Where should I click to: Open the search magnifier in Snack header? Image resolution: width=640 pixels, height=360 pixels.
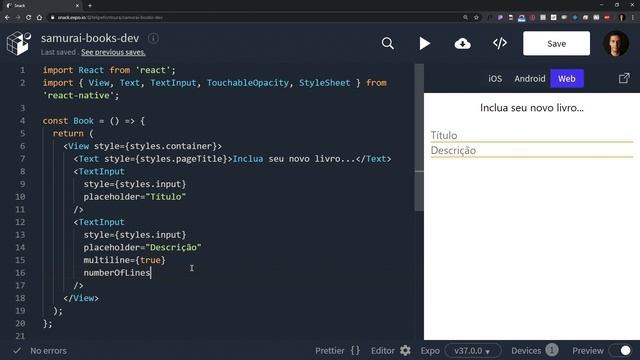tap(387, 43)
